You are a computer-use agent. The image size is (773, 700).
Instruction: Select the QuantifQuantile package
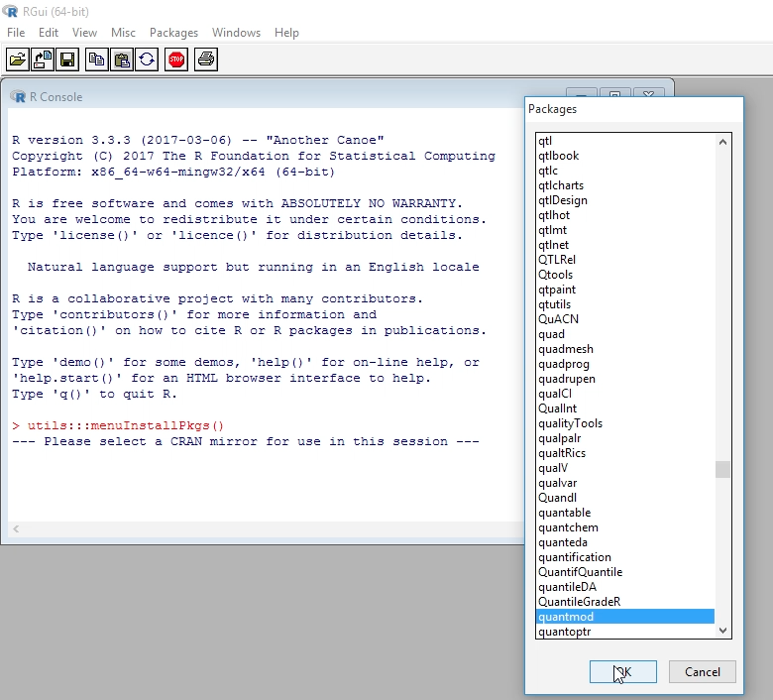coord(624,572)
